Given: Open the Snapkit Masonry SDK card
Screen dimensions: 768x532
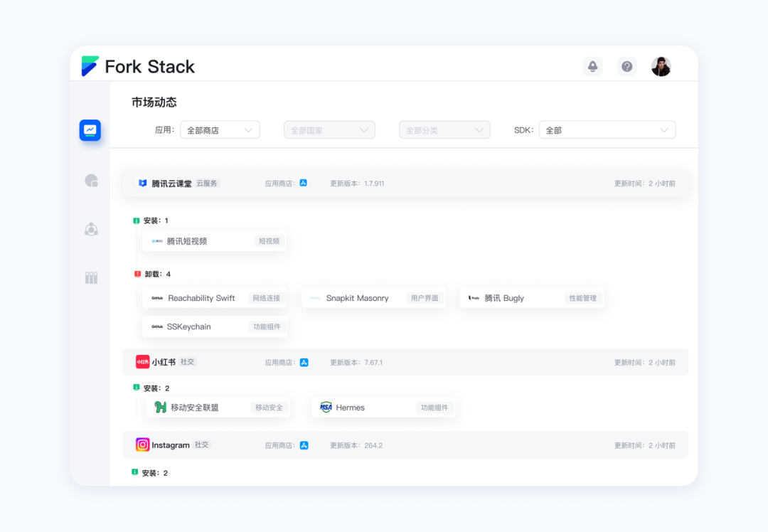Looking at the screenshot, I should (x=374, y=298).
